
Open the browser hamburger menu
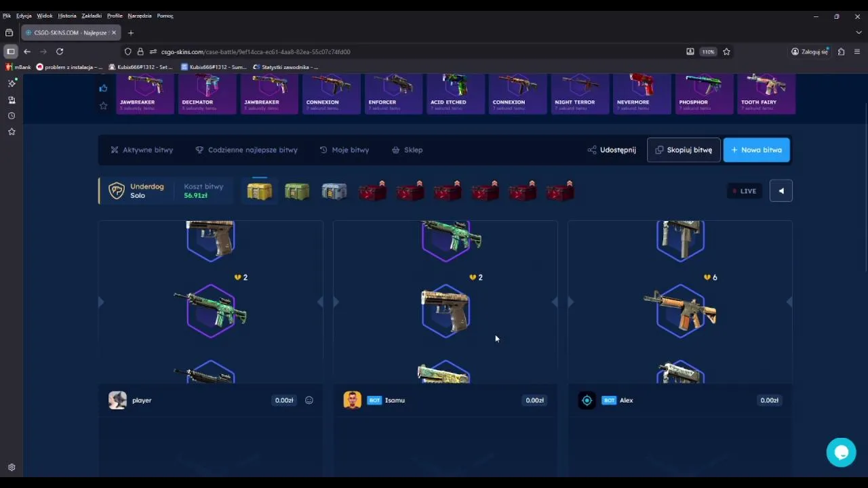pos(857,52)
